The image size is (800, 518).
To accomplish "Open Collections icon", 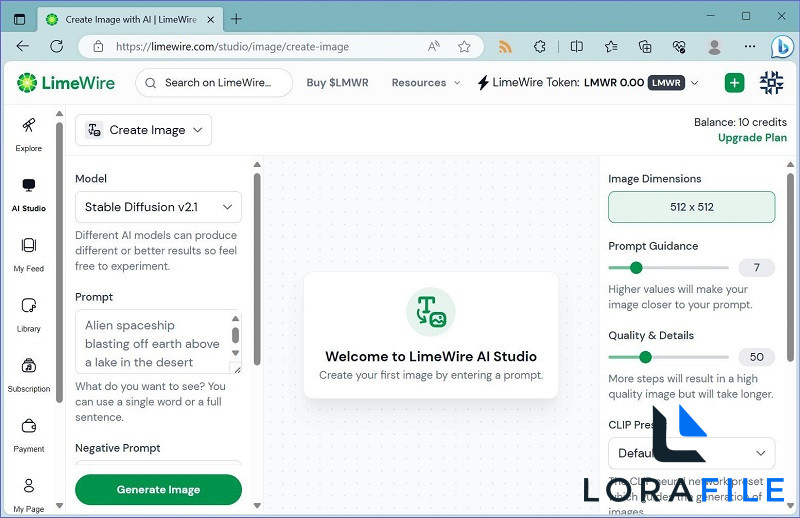I will 645,47.
